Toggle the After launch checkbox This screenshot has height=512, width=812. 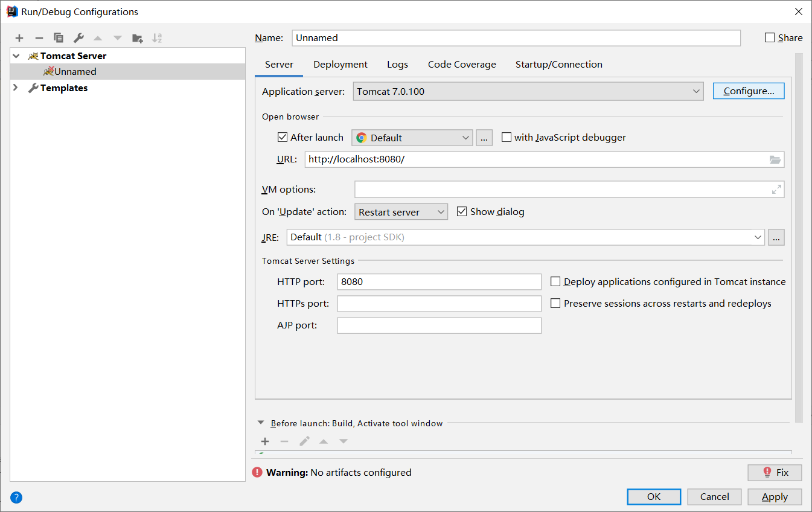[x=283, y=137]
